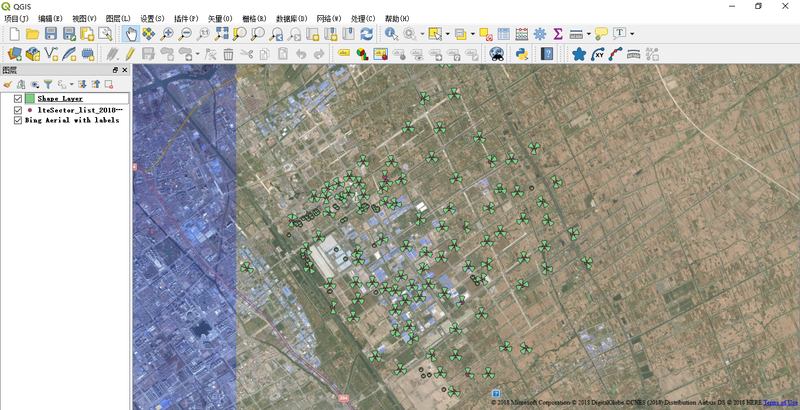Uncheck Shape_Layer visibility checkbox

[18, 98]
